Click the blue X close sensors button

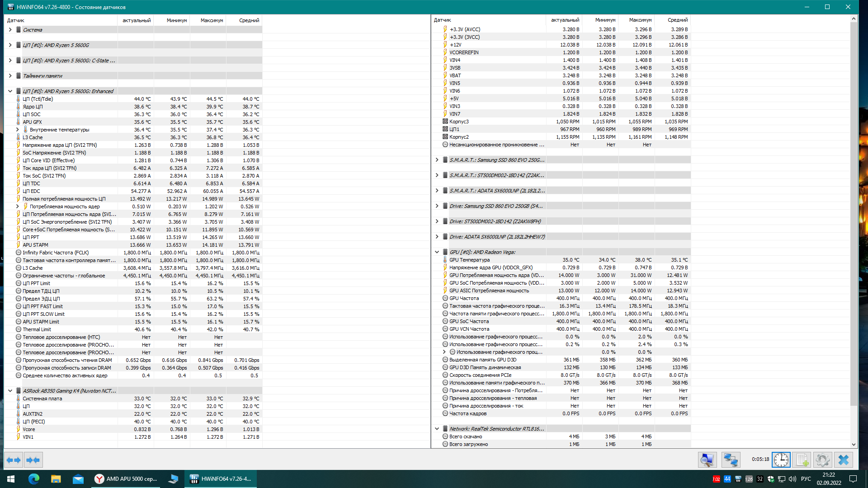coord(844,460)
